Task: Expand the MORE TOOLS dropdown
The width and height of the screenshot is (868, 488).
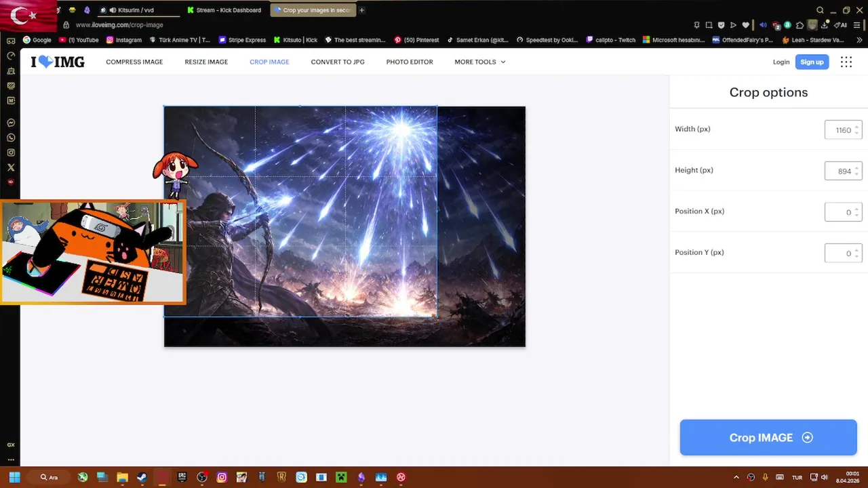Action: click(x=480, y=62)
